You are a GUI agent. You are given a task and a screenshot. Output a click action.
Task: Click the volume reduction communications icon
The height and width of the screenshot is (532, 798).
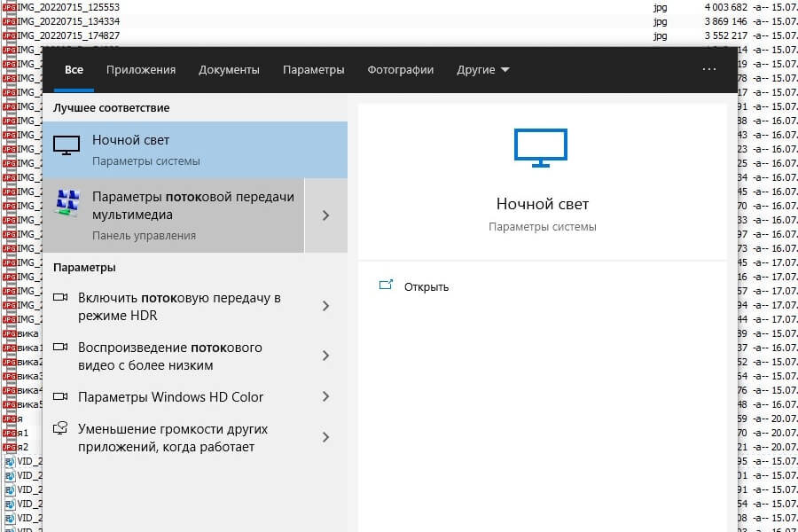pos(60,428)
